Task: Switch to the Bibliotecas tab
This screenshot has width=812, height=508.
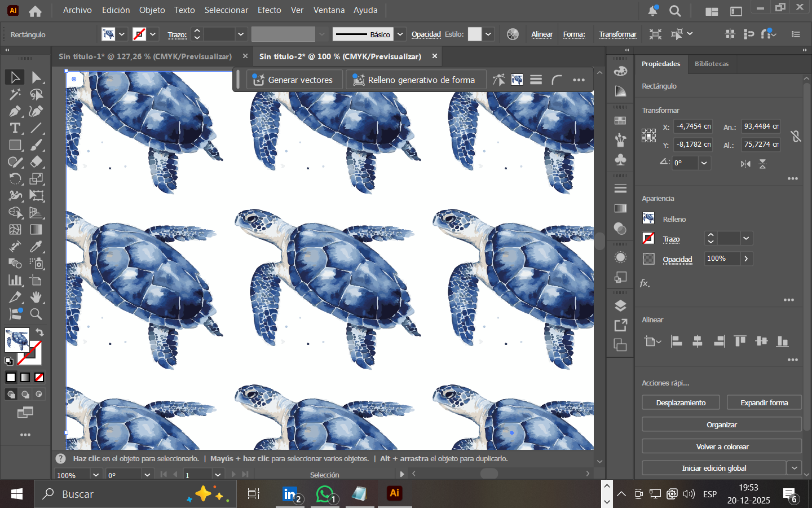Action: tap(712, 64)
